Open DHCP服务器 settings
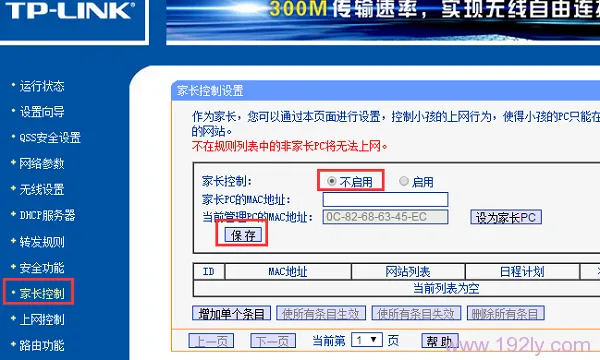This screenshot has height=360, width=600. [x=47, y=215]
